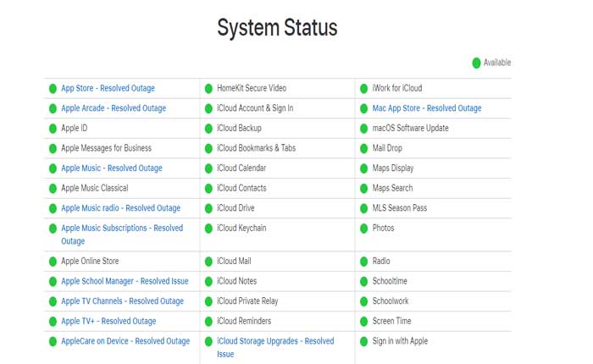Click the status dot for HomeKit Secure Video
Image resolution: width=593 pixels, height=364 pixels.
click(x=208, y=88)
